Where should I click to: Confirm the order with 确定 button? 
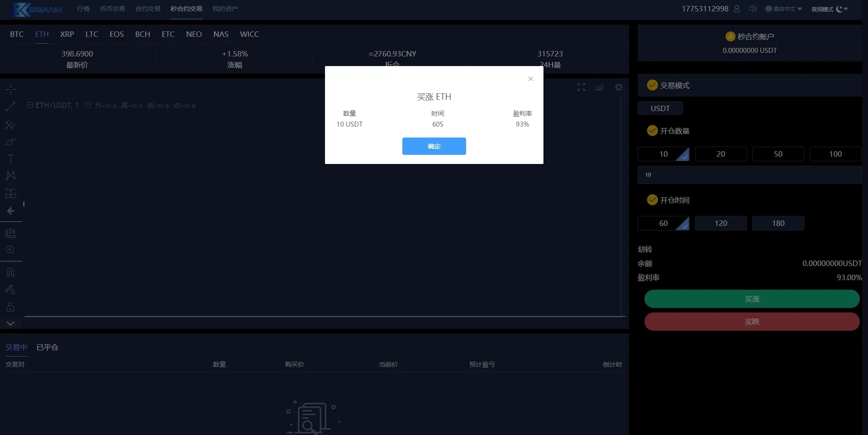pyautogui.click(x=434, y=146)
